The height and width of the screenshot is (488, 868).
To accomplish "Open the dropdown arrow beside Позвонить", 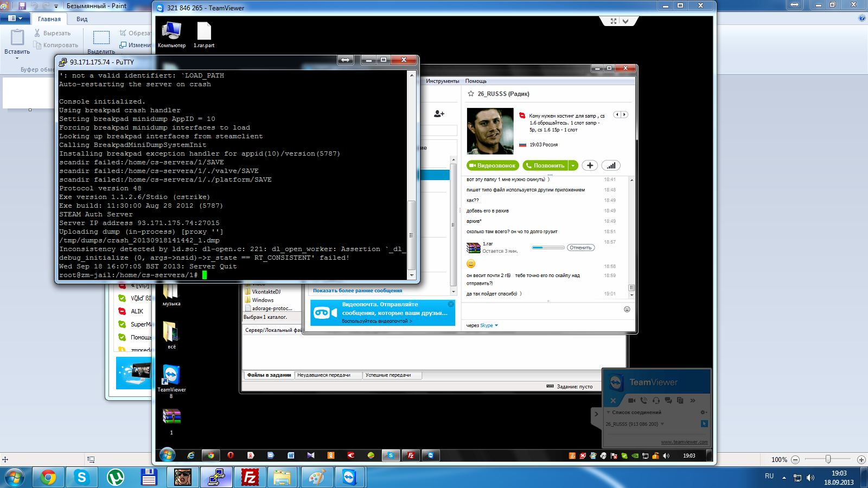I will click(573, 165).
